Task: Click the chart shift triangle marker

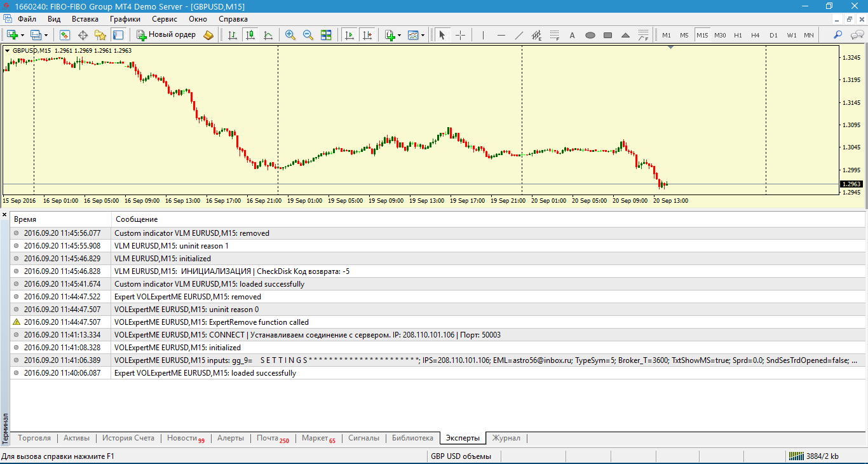Action: click(670, 47)
